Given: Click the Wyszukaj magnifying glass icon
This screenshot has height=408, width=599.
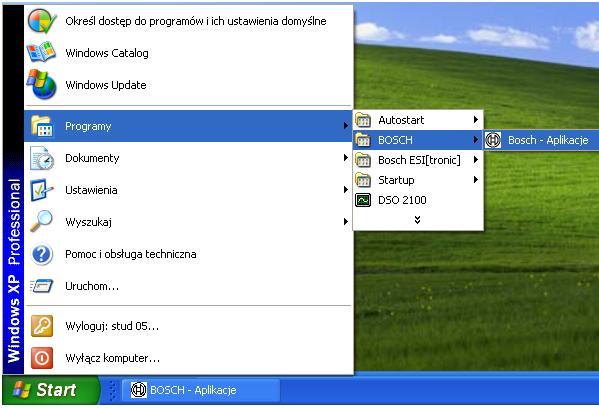Looking at the screenshot, I should 41,222.
